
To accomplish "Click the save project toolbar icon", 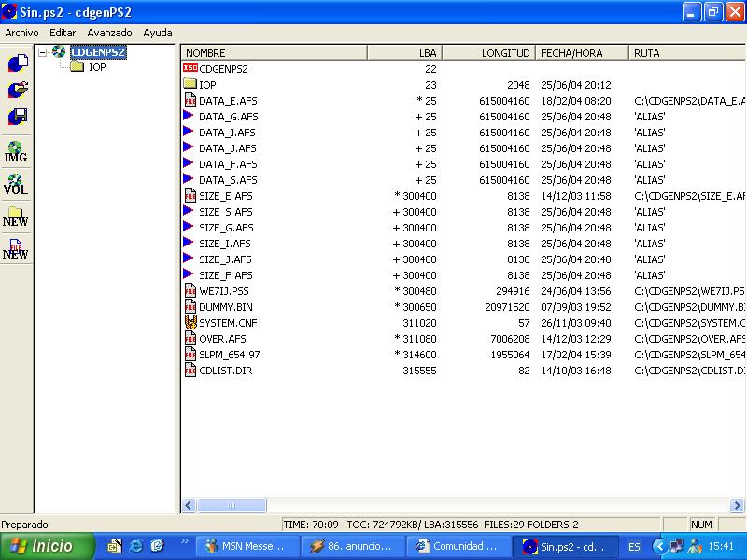I will [x=16, y=117].
